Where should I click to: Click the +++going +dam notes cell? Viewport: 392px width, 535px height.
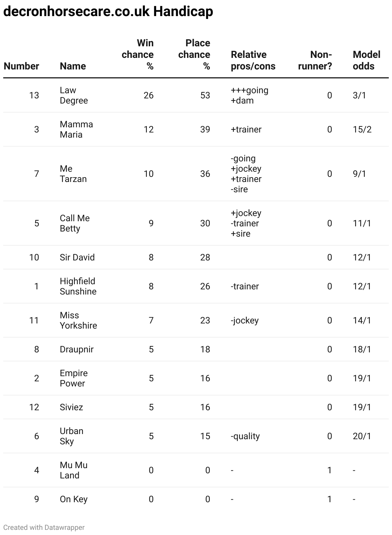click(x=250, y=95)
